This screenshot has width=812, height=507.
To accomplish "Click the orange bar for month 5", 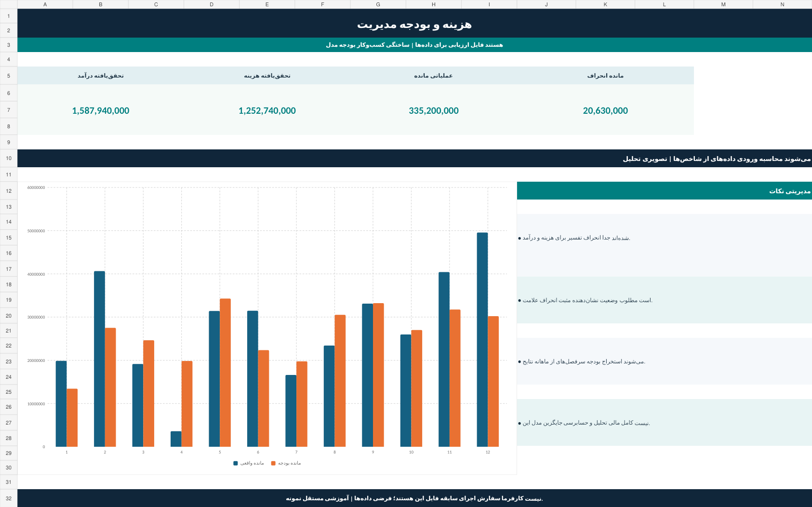I will point(225,373).
